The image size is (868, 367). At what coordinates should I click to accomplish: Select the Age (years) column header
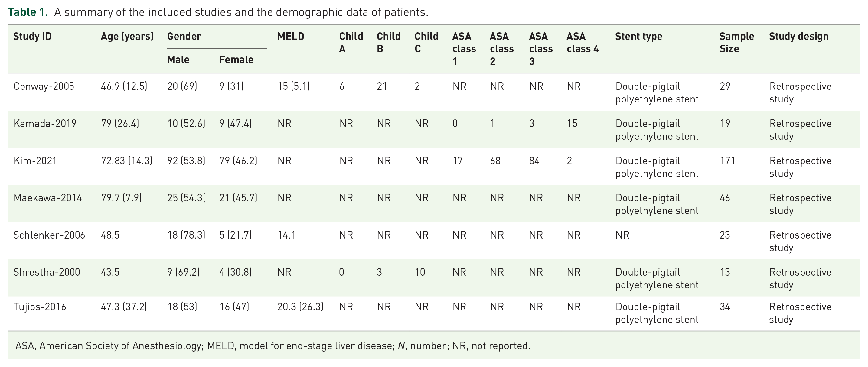point(127,36)
